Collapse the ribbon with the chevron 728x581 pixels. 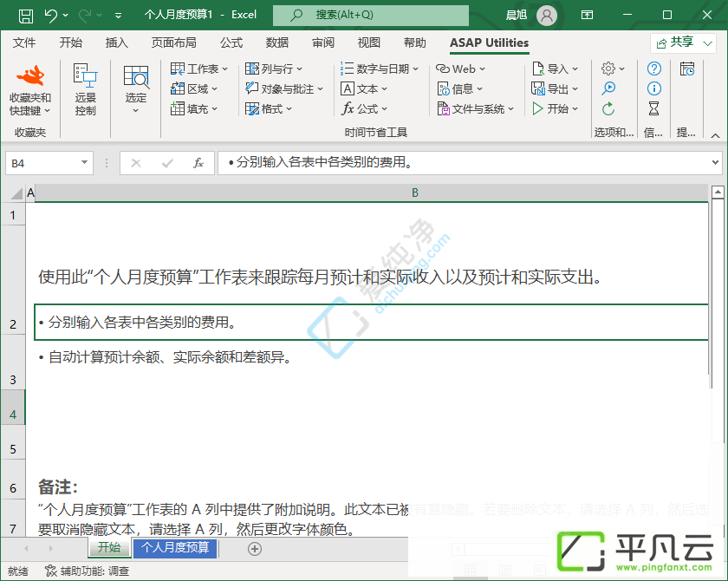tap(716, 135)
